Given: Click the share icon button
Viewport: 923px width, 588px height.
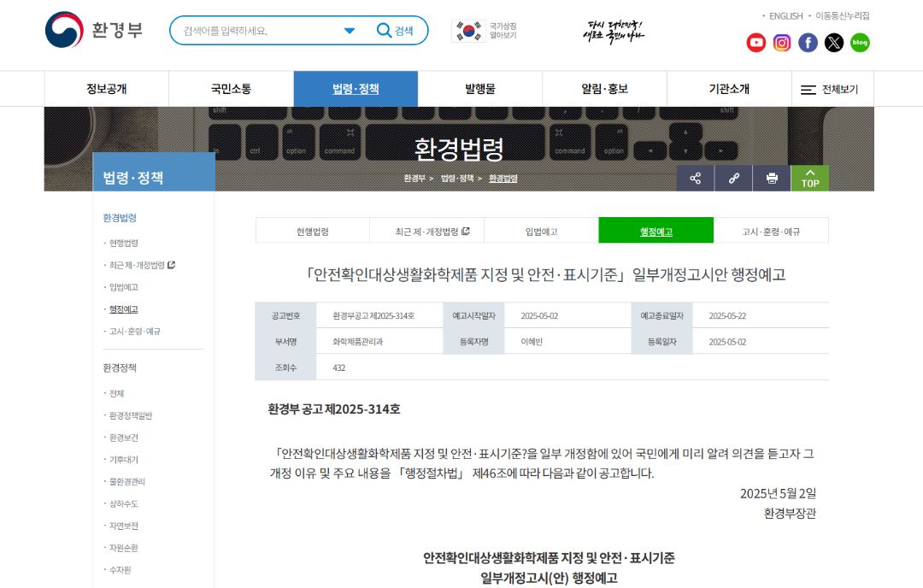Looking at the screenshot, I should pos(696,178).
